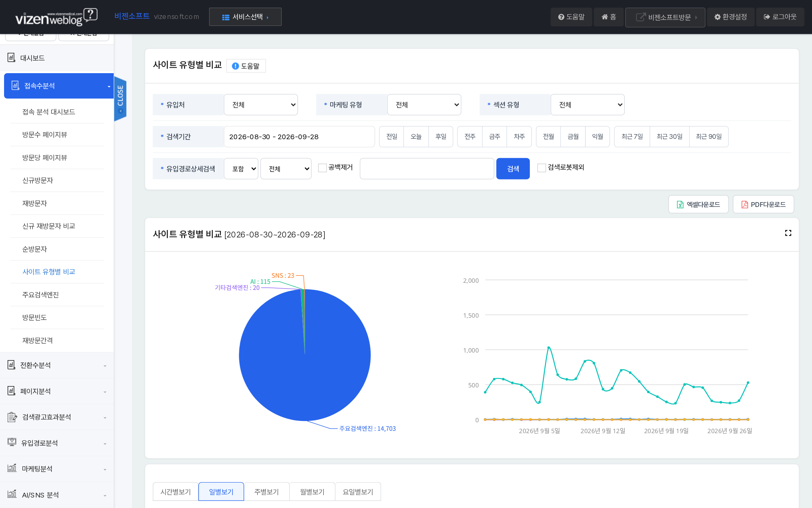Click 로그아웃 logout button
The width and height of the screenshot is (812, 508).
[780, 17]
